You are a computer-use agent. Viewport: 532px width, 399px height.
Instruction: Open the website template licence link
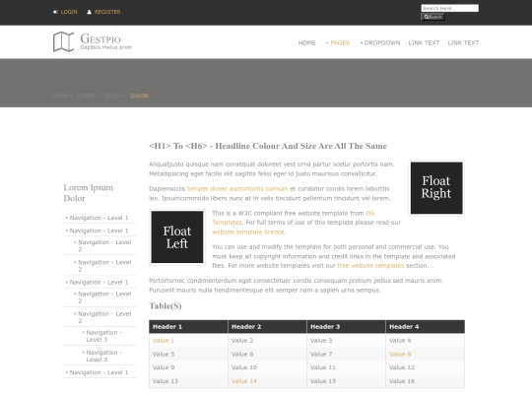click(x=248, y=233)
